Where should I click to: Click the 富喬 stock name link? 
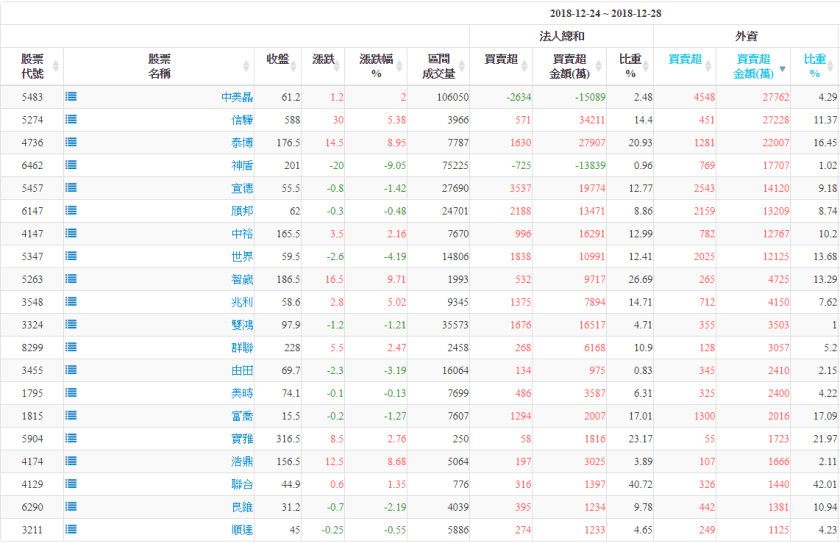241,416
